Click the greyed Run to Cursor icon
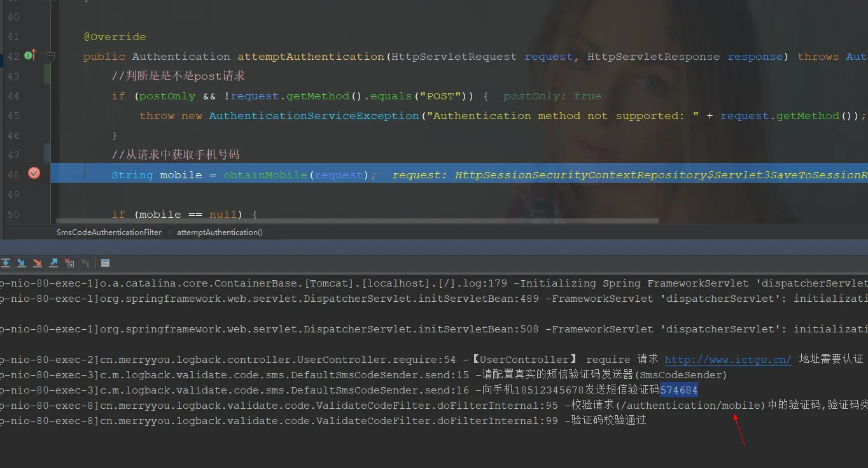 pos(85,262)
